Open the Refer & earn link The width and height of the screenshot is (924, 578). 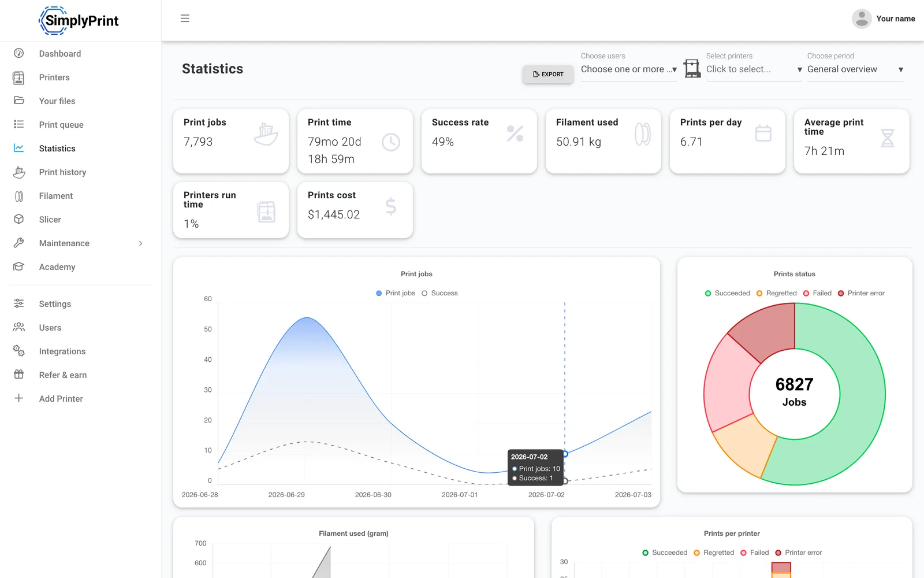coord(63,375)
